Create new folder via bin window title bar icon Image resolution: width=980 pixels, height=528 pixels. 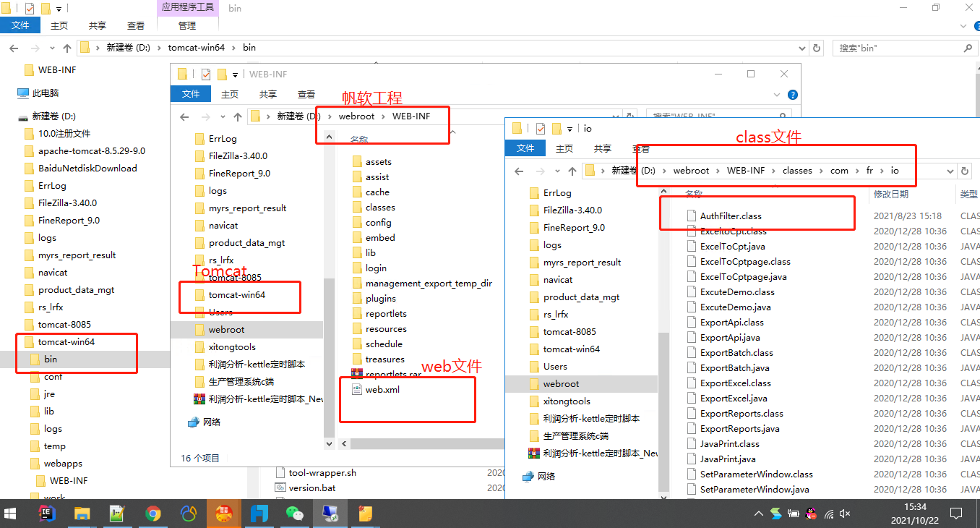(45, 9)
